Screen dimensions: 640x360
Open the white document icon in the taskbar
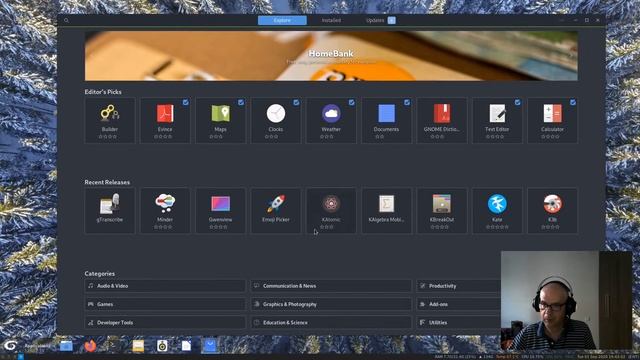[186, 346]
